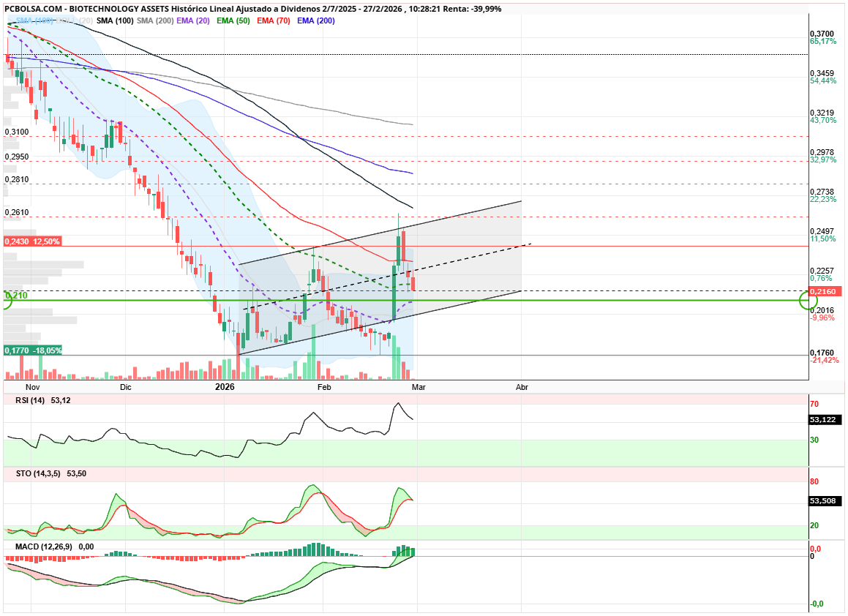Toggle the EMA (20) purple legend entry
Viewport: 848px width, 616px height.
tap(195, 20)
